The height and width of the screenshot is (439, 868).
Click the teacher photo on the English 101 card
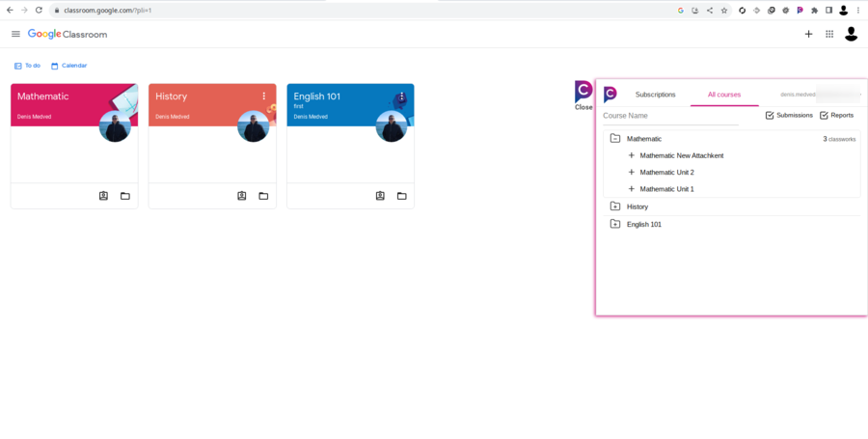[392, 126]
